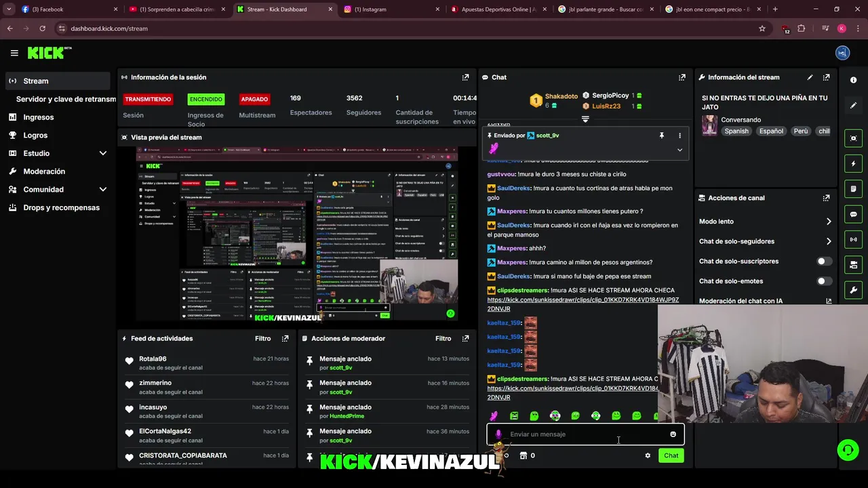Open chat settings via the gear icon beside Chat
Image resolution: width=868 pixels, height=488 pixels.
click(648, 455)
